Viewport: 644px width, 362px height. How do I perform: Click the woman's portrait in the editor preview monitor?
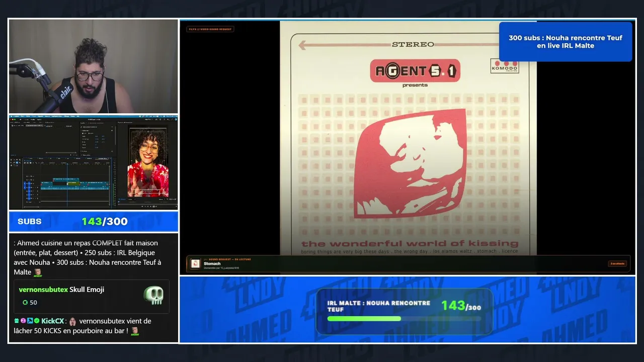(x=147, y=162)
